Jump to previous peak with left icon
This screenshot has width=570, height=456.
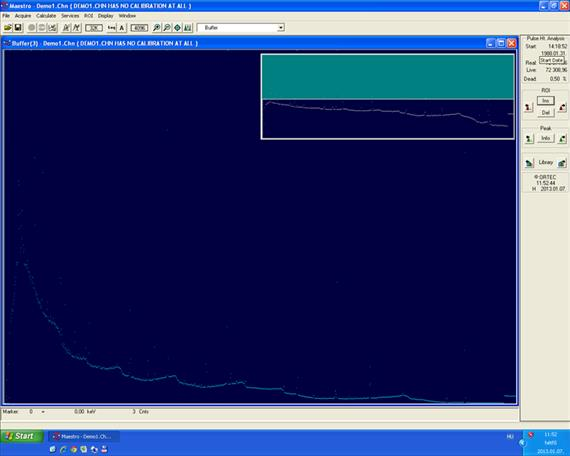(x=529, y=139)
